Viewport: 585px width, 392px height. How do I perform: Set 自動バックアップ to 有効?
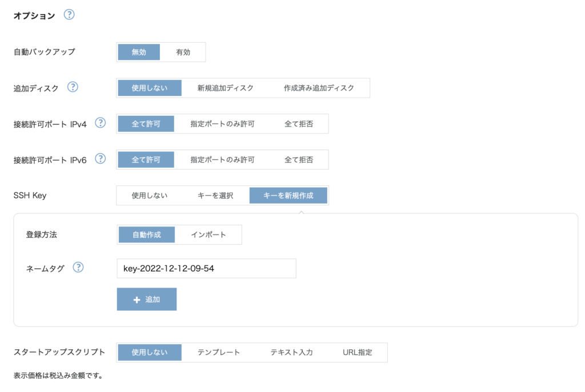[183, 52]
